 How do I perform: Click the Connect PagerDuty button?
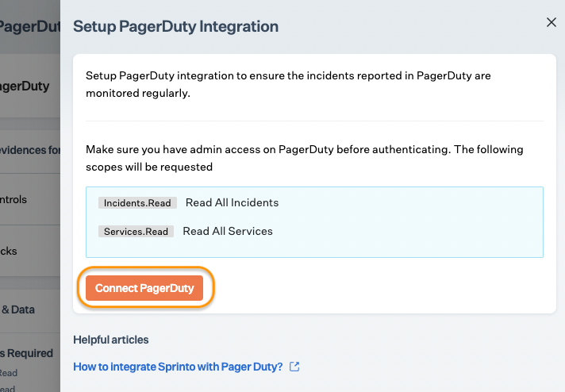point(144,288)
